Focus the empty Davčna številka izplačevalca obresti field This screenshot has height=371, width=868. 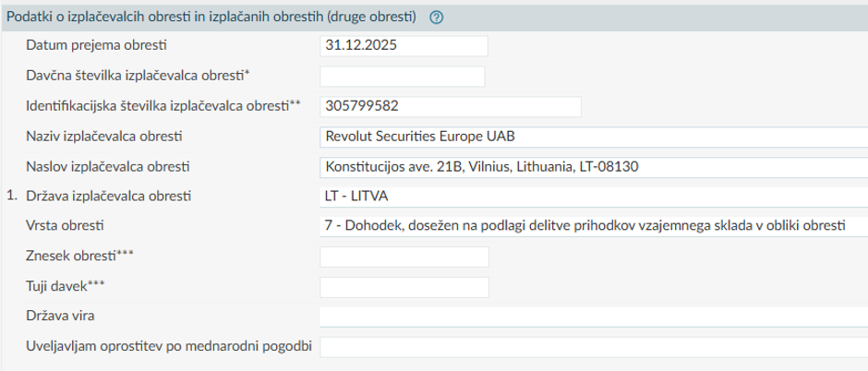pos(403,76)
